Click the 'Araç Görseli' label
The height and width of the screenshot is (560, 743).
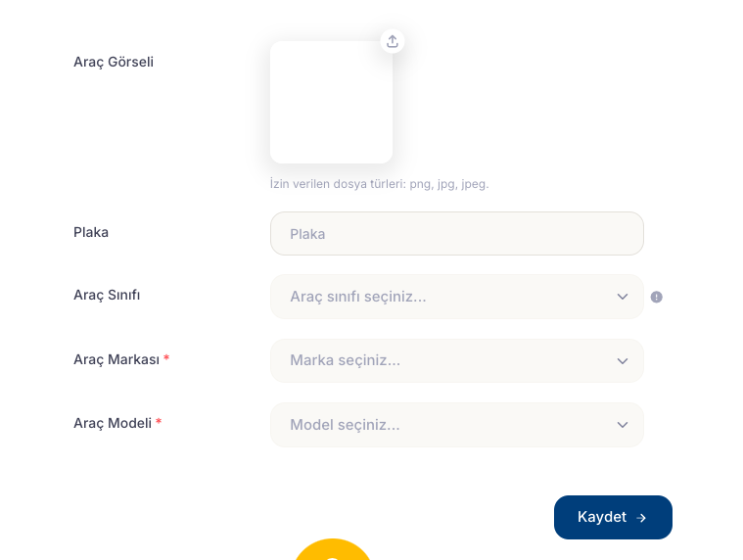[x=114, y=62]
